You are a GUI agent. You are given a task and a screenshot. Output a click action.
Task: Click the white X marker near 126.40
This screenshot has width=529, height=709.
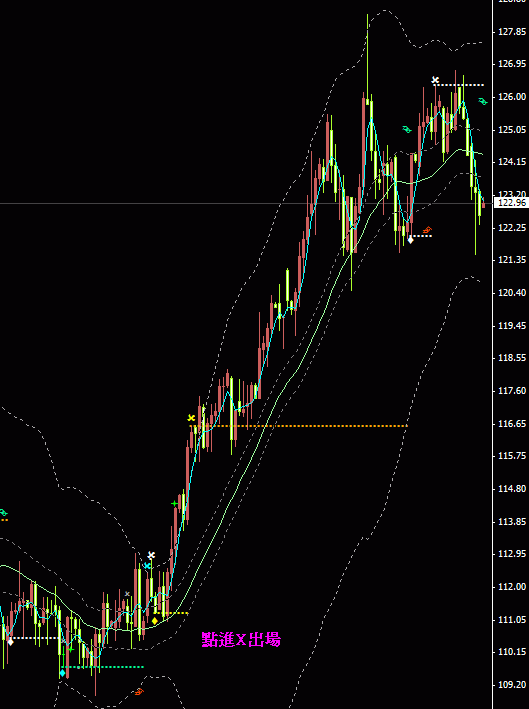pos(435,80)
